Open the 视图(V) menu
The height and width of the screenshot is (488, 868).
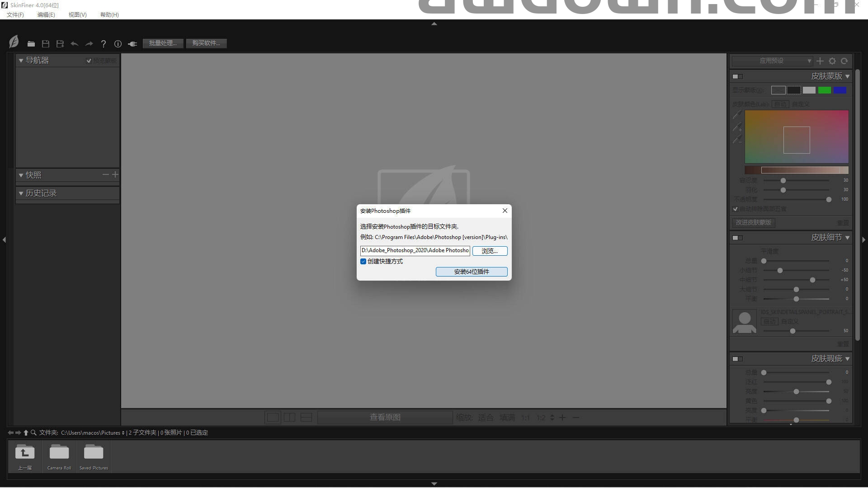coord(77,15)
